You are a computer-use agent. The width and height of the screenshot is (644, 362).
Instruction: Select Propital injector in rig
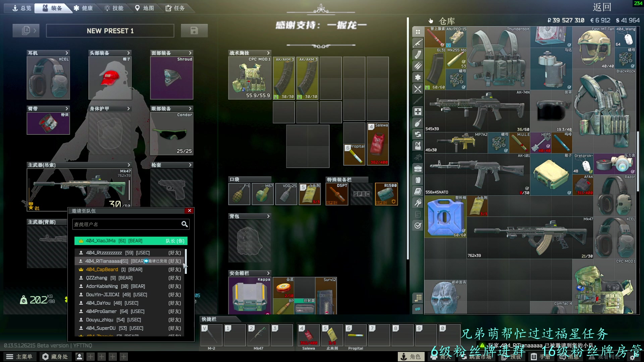[354, 155]
